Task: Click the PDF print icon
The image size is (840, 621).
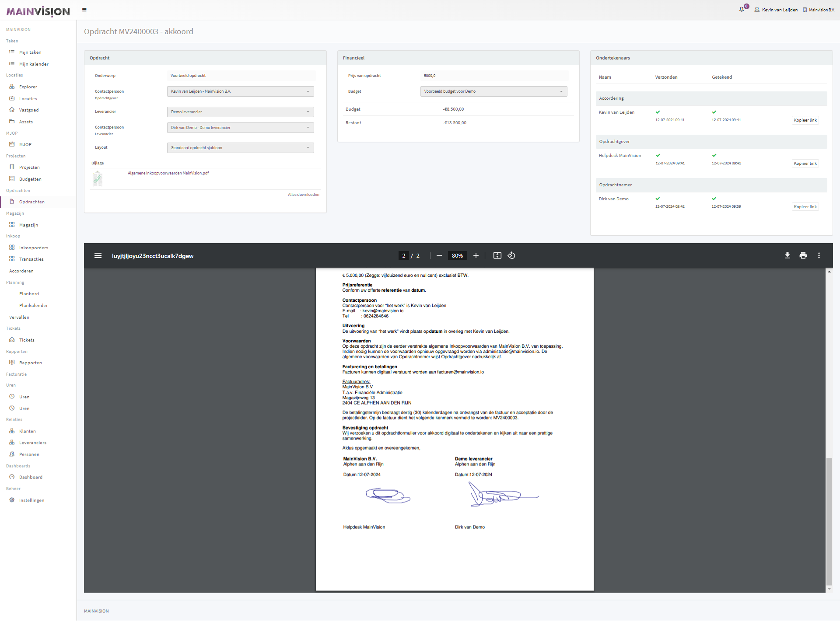Action: click(x=803, y=255)
